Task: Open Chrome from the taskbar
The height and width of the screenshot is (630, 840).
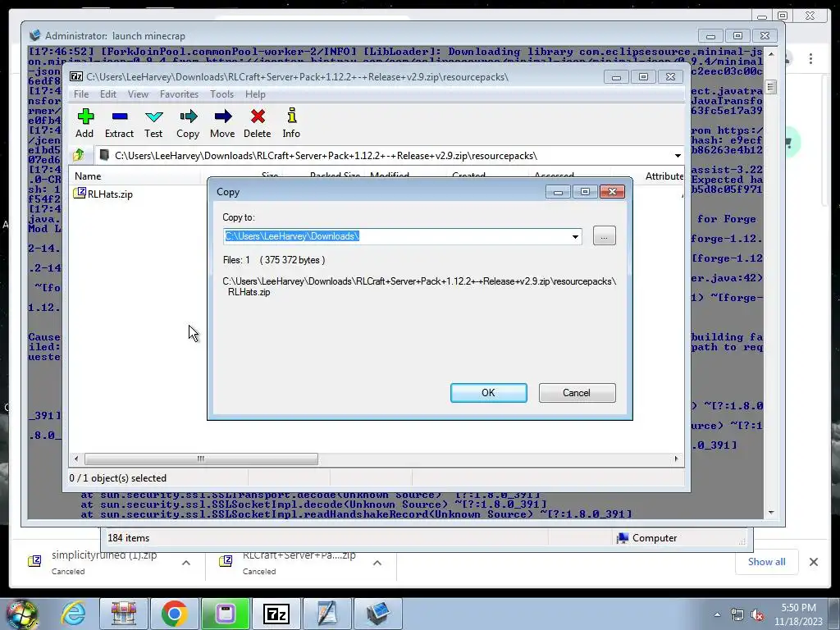Action: tap(174, 614)
